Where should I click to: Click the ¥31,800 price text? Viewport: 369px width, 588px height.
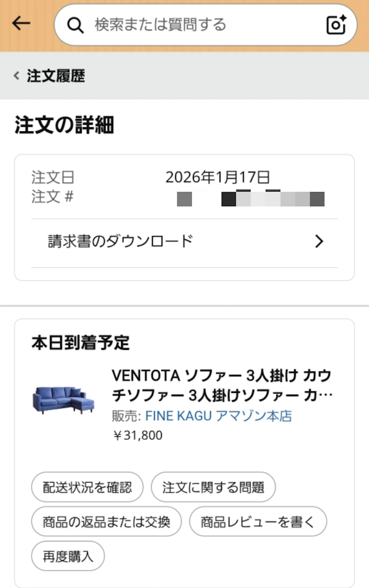(137, 436)
